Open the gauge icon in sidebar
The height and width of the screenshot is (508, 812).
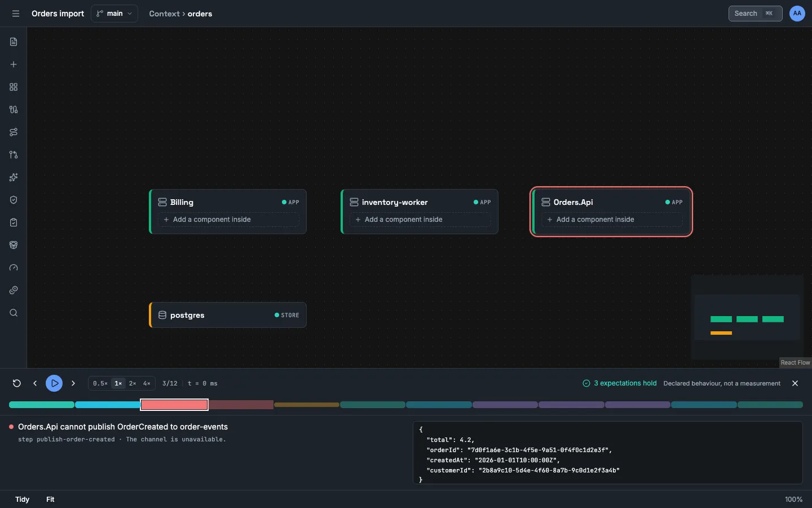[14, 268]
